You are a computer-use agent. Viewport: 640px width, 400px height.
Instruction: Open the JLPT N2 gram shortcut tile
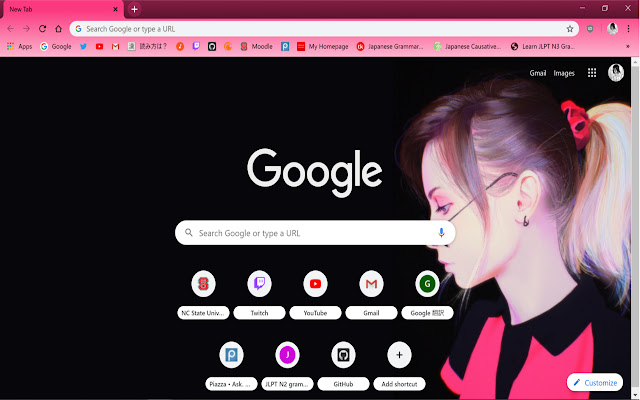tap(287, 366)
